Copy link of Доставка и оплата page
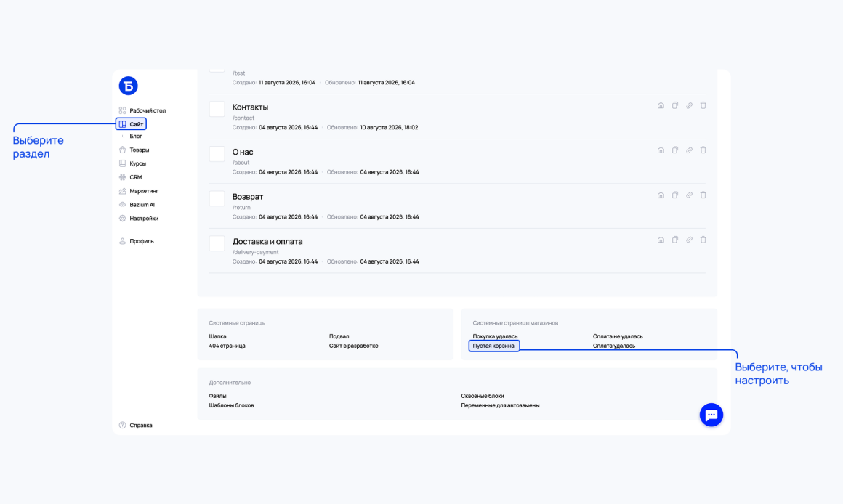This screenshot has height=504, width=843. (689, 240)
